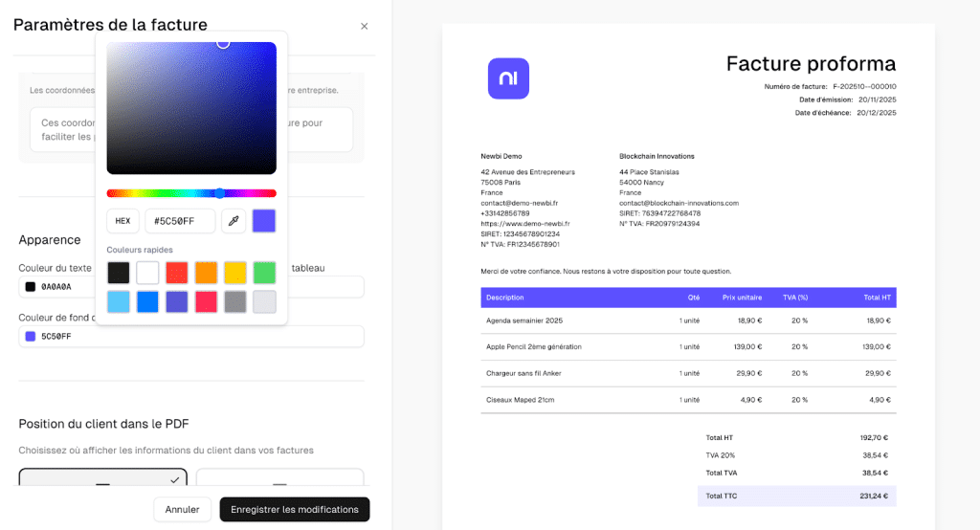Pick the dark gray quick color swatch
Image resolution: width=980 pixels, height=530 pixels.
point(235,302)
